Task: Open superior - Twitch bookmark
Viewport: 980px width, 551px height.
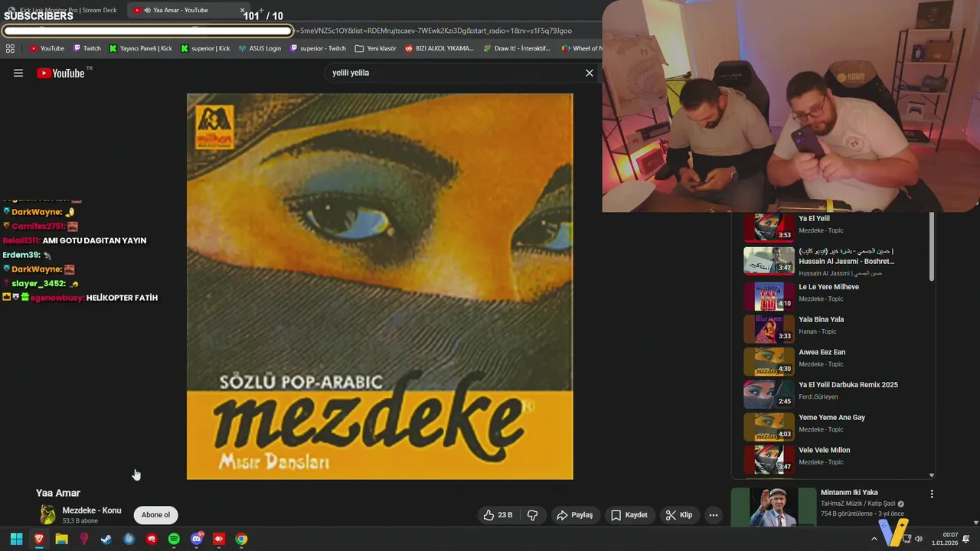Action: [x=318, y=48]
